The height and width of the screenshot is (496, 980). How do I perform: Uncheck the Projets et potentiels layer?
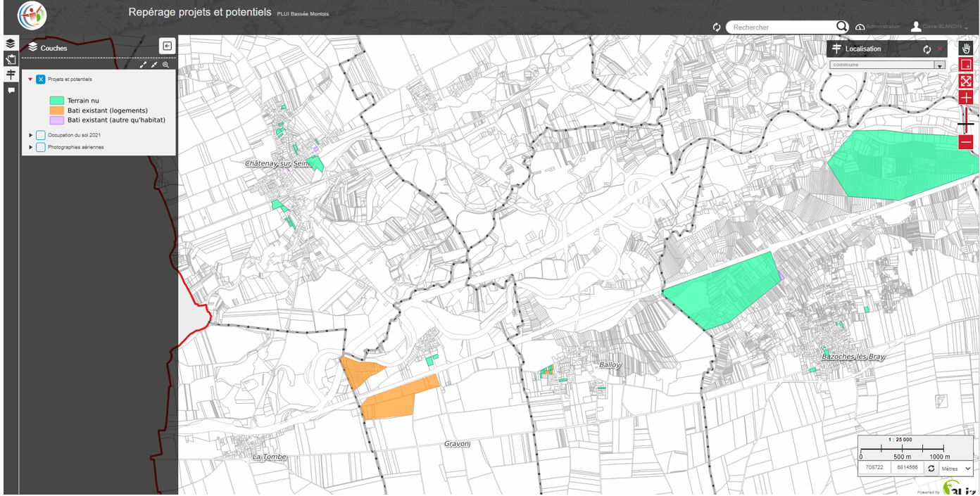click(x=41, y=80)
